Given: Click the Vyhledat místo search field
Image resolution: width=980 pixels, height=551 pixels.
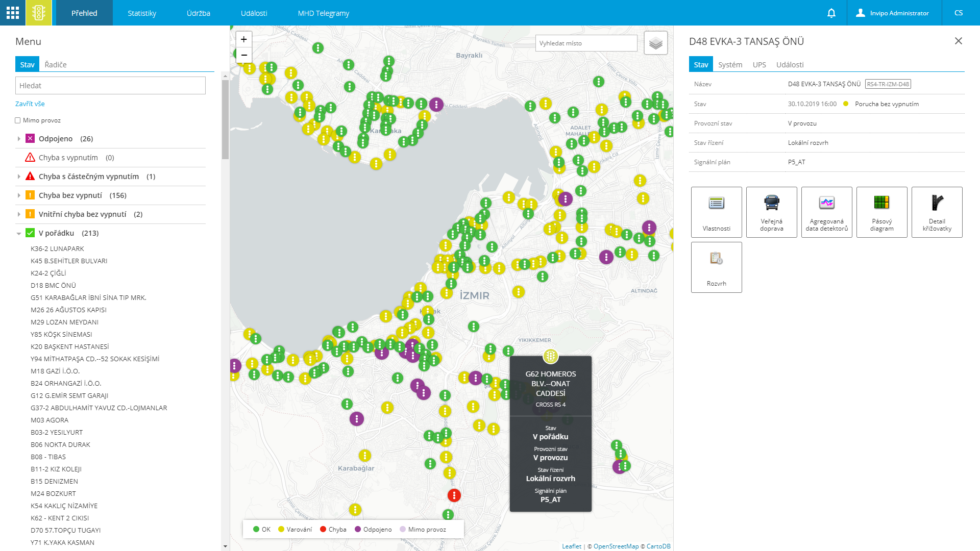Looking at the screenshot, I should click(x=586, y=43).
